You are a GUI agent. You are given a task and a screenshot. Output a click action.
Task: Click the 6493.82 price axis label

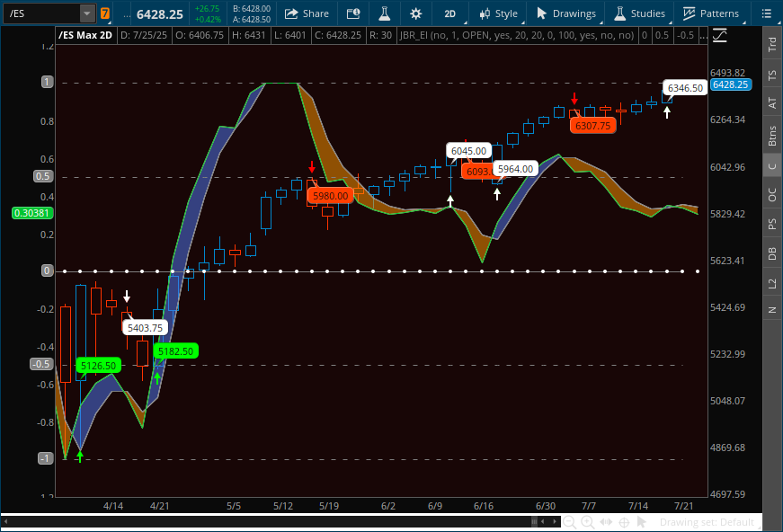tap(727, 73)
